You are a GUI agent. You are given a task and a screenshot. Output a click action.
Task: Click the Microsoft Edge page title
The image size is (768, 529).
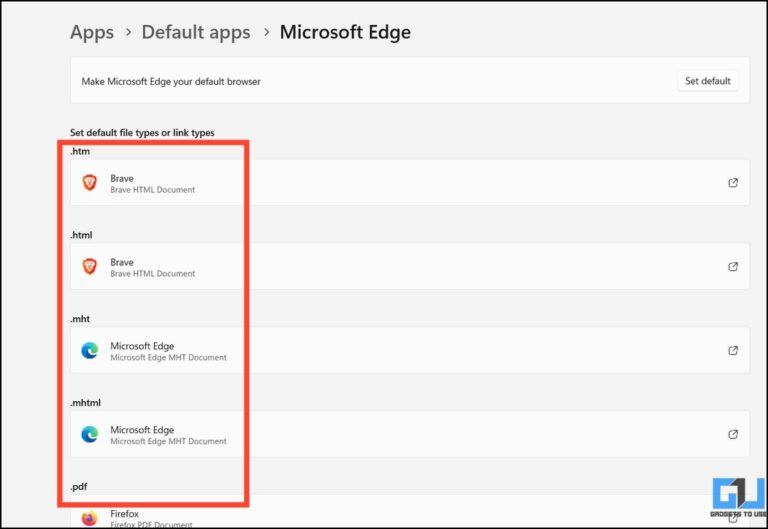pos(345,32)
